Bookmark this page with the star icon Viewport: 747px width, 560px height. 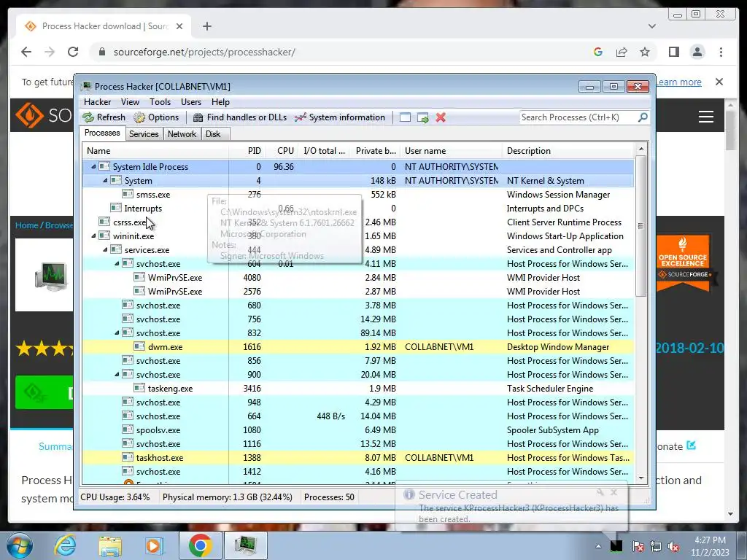tap(645, 52)
